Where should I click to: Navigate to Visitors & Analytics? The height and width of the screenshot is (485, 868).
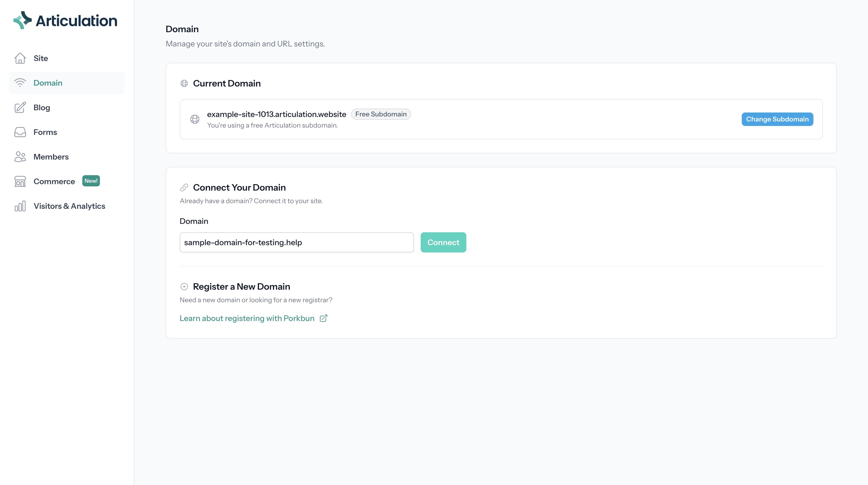point(69,206)
